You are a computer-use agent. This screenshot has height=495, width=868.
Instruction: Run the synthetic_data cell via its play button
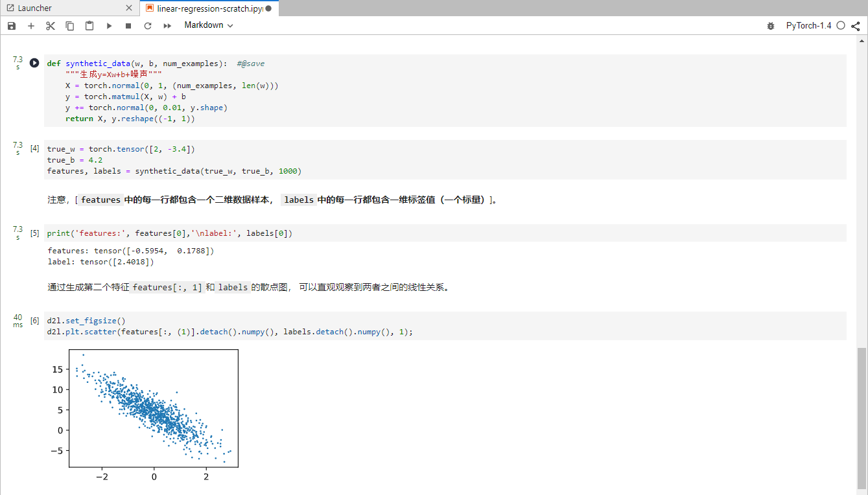(34, 63)
